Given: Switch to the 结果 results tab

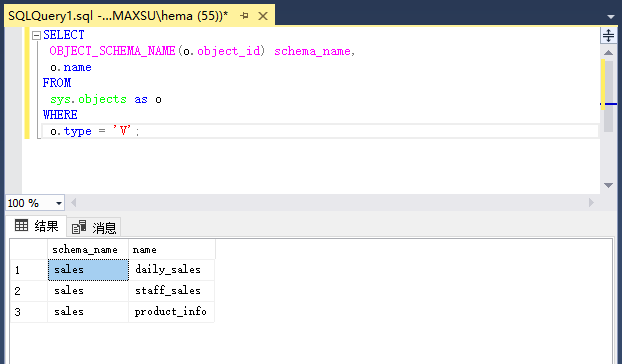Looking at the screenshot, I should [36, 226].
